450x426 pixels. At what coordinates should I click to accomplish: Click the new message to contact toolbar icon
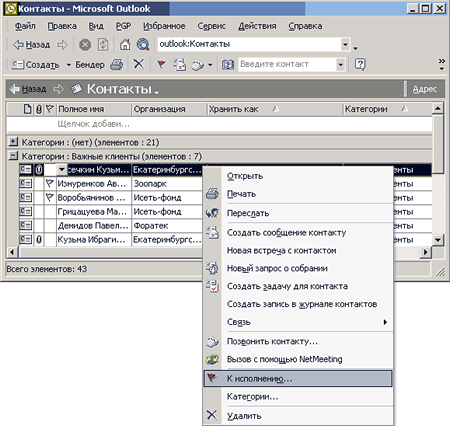click(179, 64)
